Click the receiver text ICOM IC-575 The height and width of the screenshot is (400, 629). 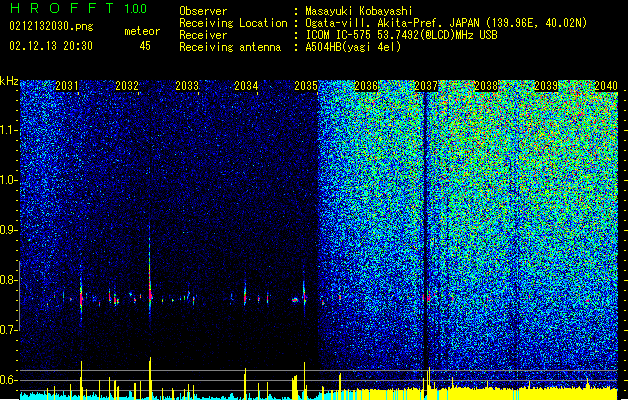pos(342,35)
